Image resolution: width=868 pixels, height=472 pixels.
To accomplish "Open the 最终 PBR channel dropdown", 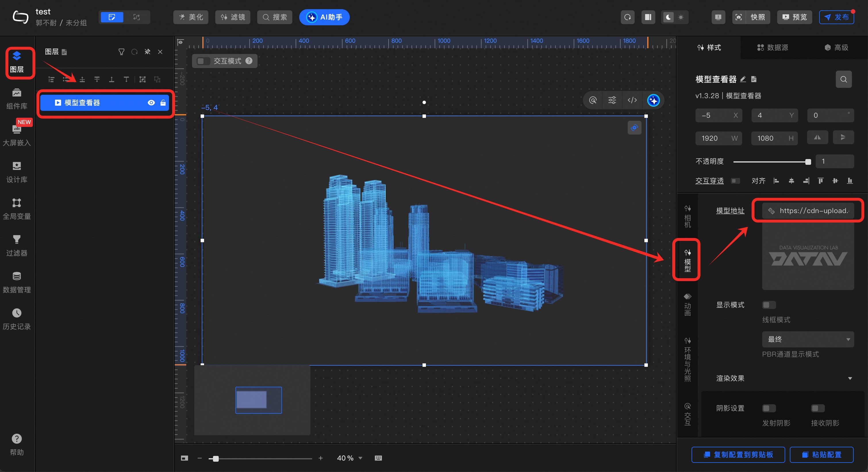I will pos(808,339).
